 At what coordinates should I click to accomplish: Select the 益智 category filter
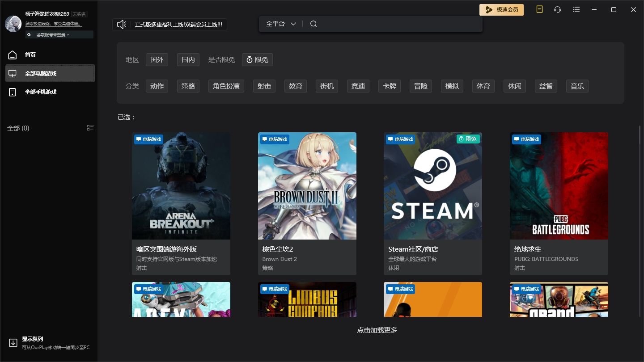(546, 86)
